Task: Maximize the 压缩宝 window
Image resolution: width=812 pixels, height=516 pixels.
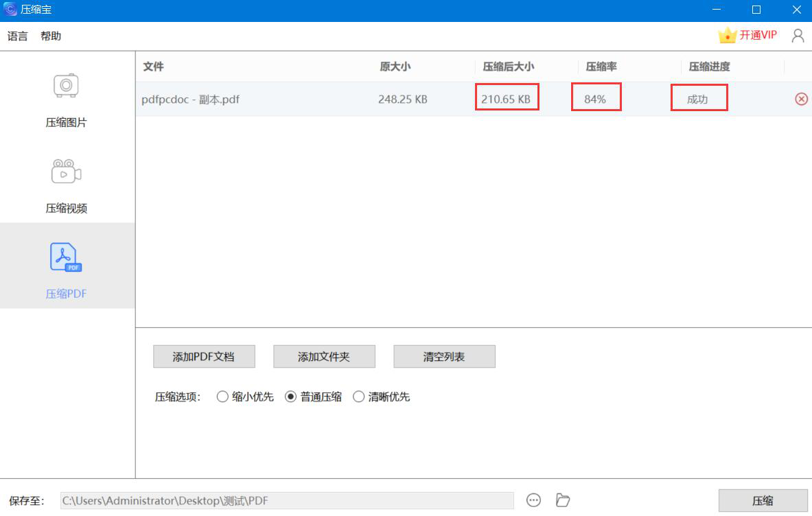Action: 756,10
